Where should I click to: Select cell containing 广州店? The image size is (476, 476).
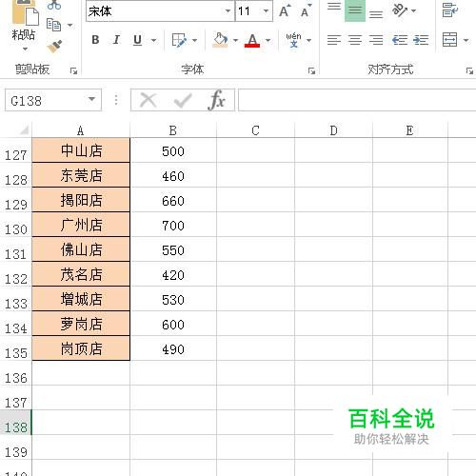[x=81, y=225]
